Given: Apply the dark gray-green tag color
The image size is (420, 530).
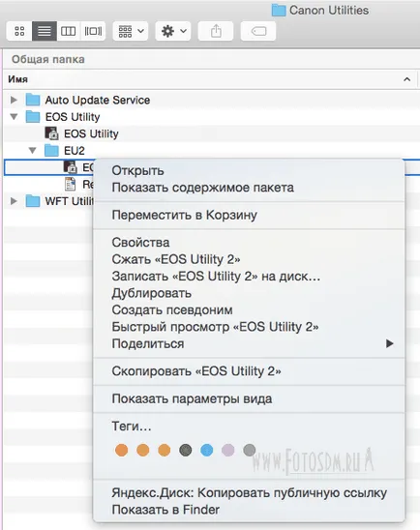Looking at the screenshot, I should [x=185, y=451].
